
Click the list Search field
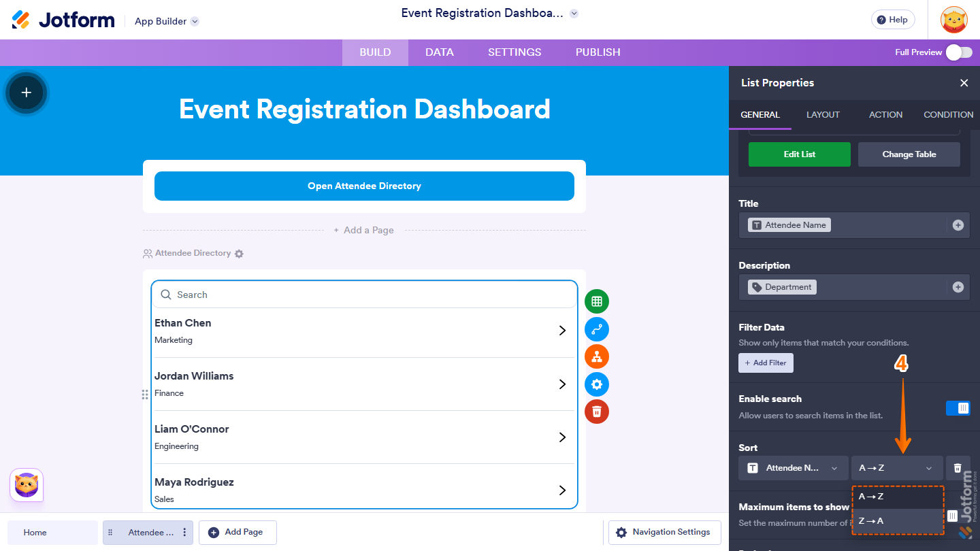pyautogui.click(x=364, y=295)
